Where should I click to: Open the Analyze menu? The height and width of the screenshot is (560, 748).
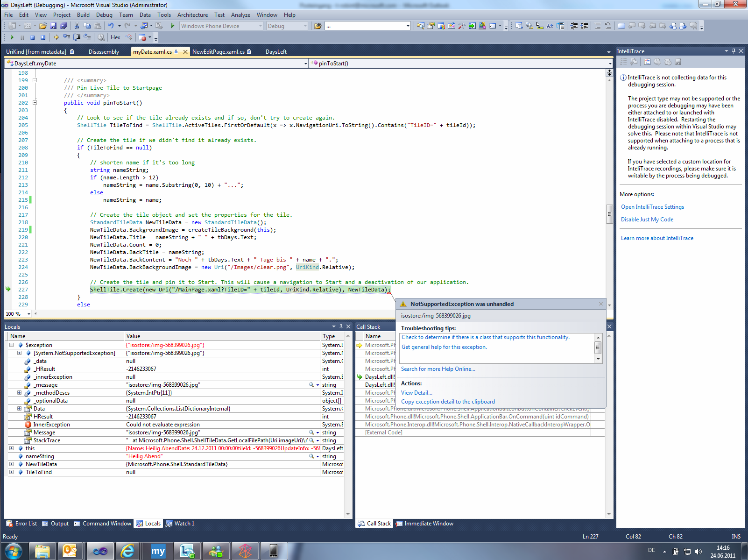point(240,15)
